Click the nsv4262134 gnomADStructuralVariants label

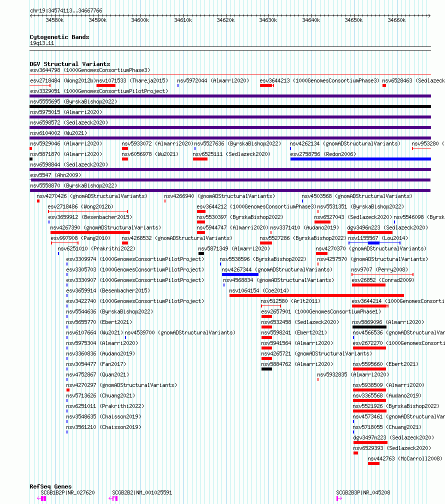coord(345,143)
